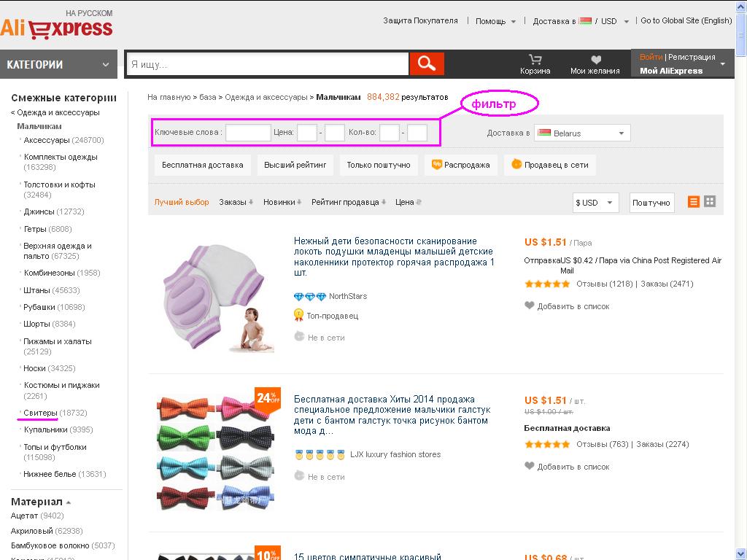Click Go to Global Site (English) link

pos(686,20)
